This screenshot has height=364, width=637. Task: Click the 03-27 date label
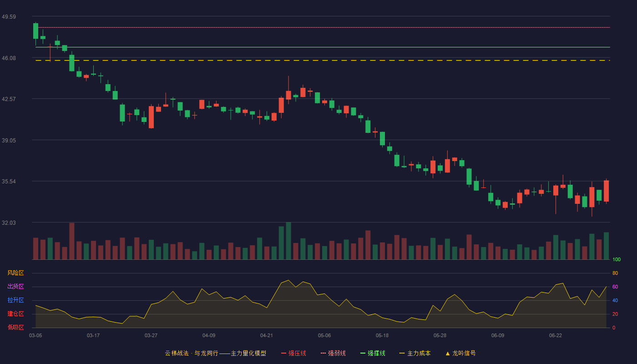point(151,335)
